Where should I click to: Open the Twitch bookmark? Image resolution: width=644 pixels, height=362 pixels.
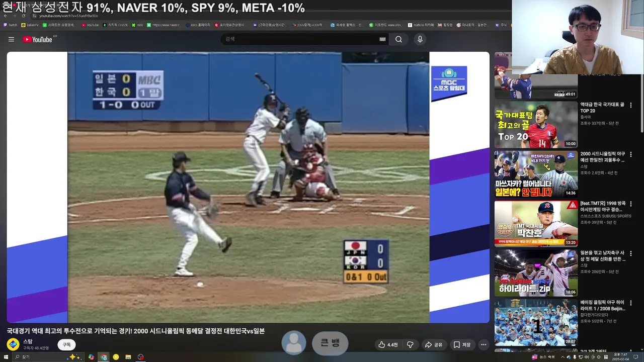[x=10, y=25]
